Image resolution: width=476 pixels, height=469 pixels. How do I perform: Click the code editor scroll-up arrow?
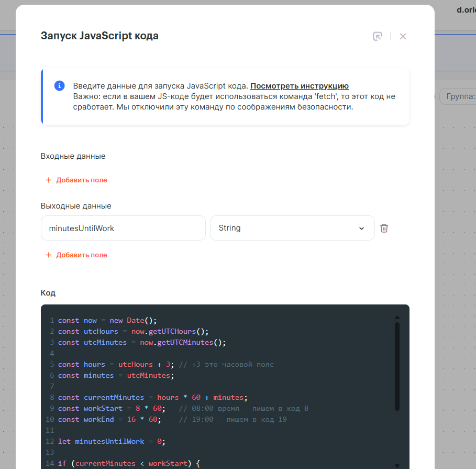(x=397, y=317)
